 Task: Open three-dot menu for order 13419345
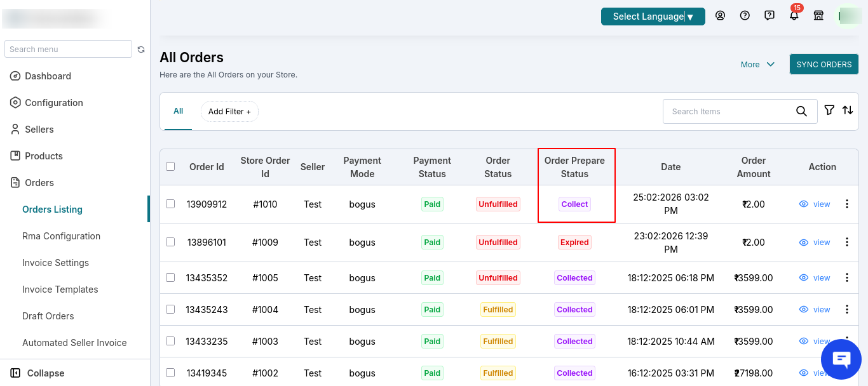pyautogui.click(x=846, y=373)
